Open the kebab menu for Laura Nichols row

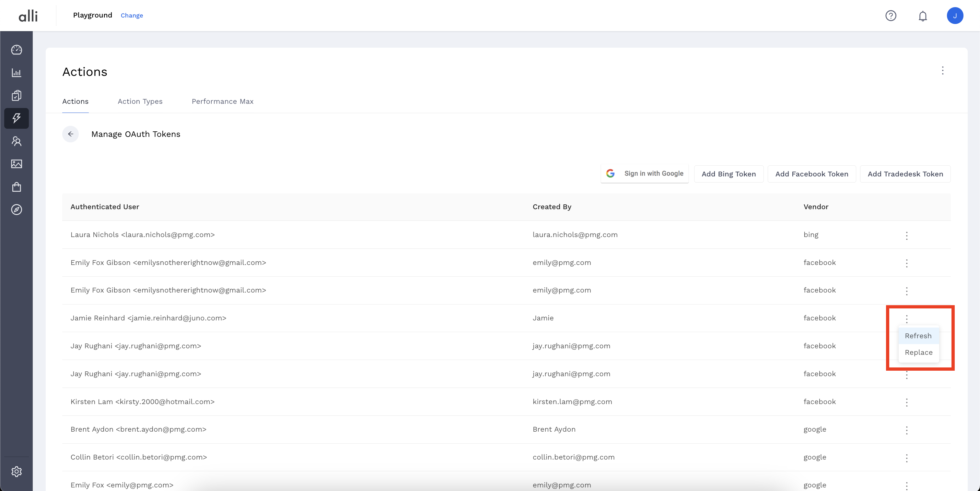(x=906, y=235)
